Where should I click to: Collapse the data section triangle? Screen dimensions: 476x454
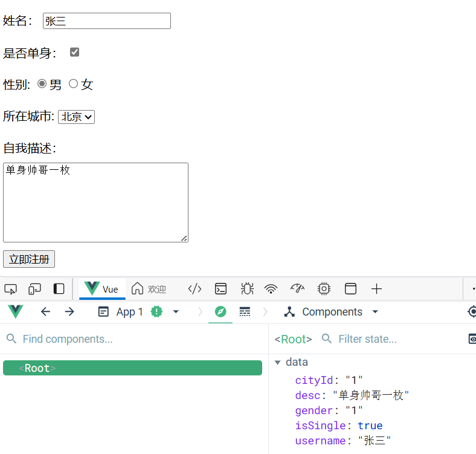[277, 363]
